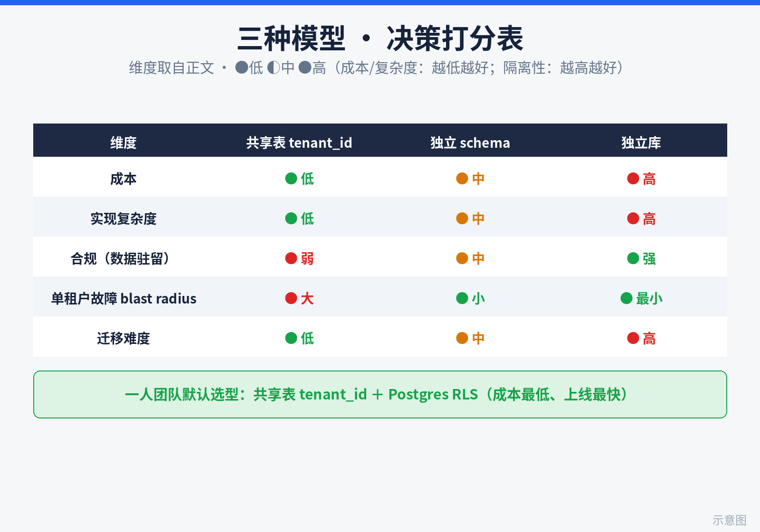Click the green 强 rating in 合规 row
The image size is (760, 532).
[x=641, y=258]
